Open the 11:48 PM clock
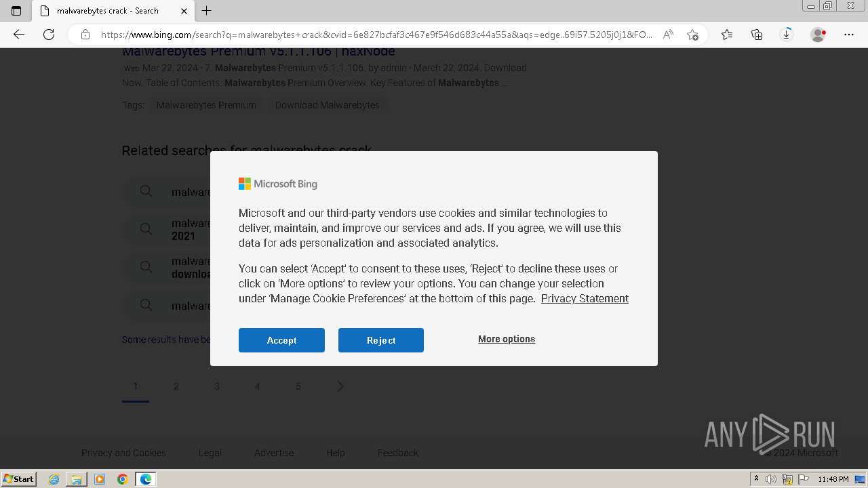Screen dimensions: 868x488 [833, 479]
